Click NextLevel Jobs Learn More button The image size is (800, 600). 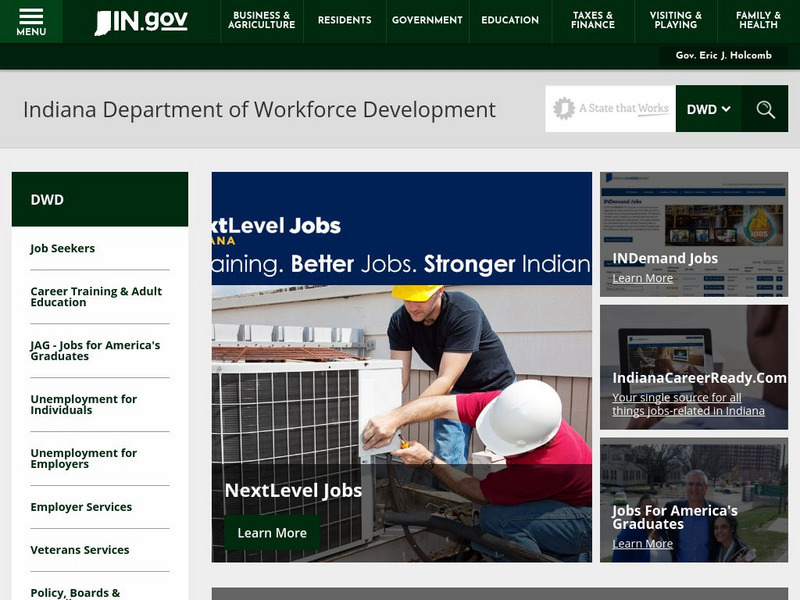coord(272,533)
